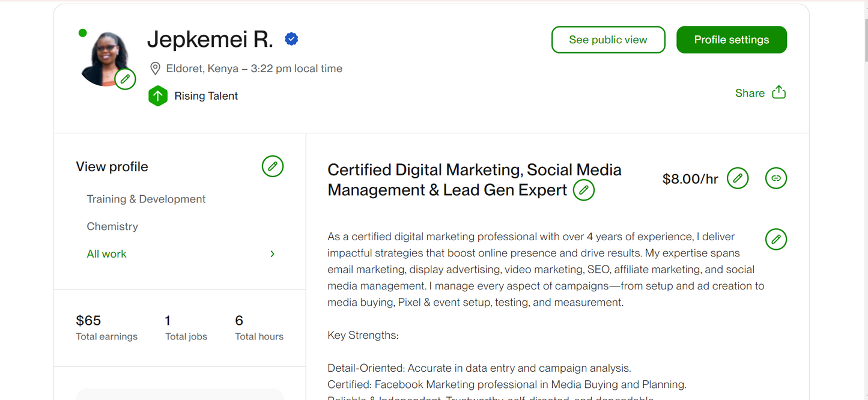This screenshot has height=400, width=868.
Task: Edit the View profile section
Action: click(272, 166)
